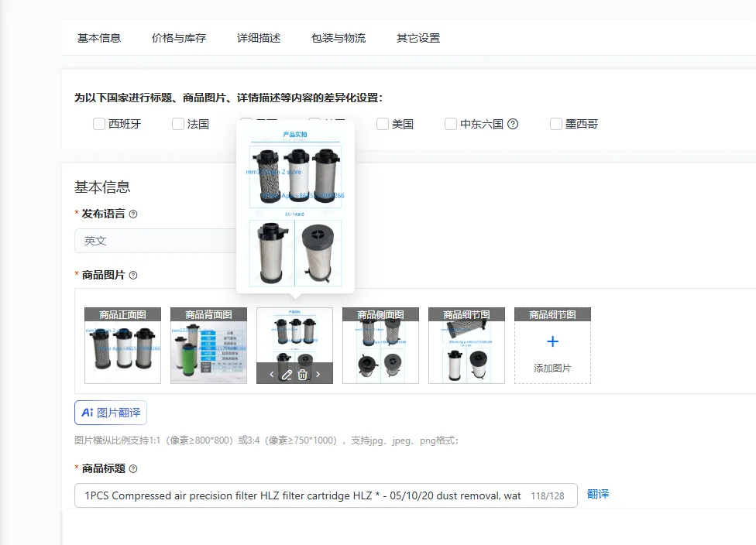
Task: Open the 基本信息 tab
Action: click(99, 38)
